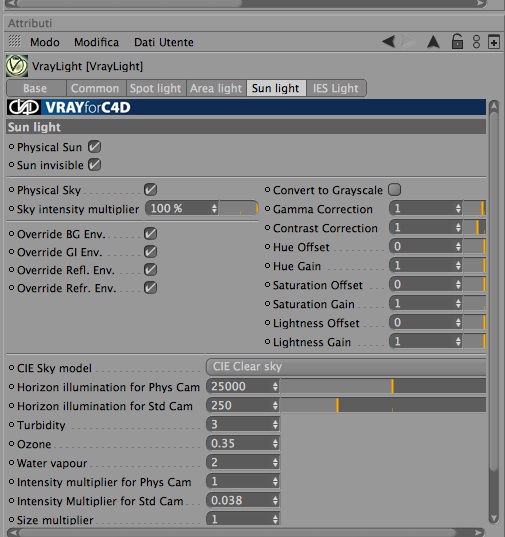Click Sky intensity multiplier stepper arrows

[214, 209]
